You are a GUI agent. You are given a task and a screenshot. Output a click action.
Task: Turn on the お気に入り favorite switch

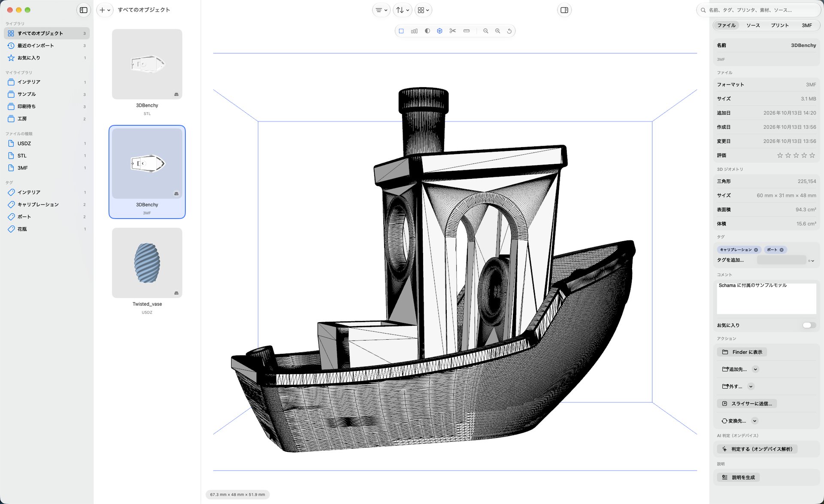[x=809, y=325]
